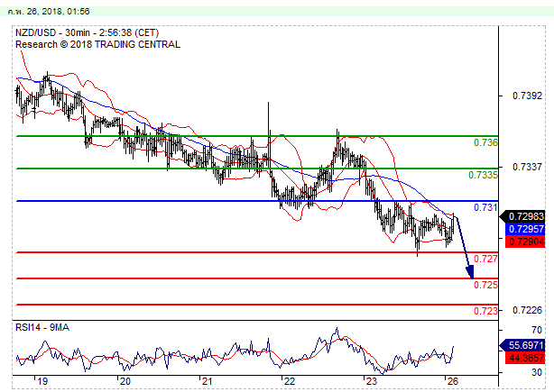Image resolution: width=554 pixels, height=392 pixels.
Task: Click the 'RSI14 - 9MA' indicator label
Action: (x=42, y=327)
